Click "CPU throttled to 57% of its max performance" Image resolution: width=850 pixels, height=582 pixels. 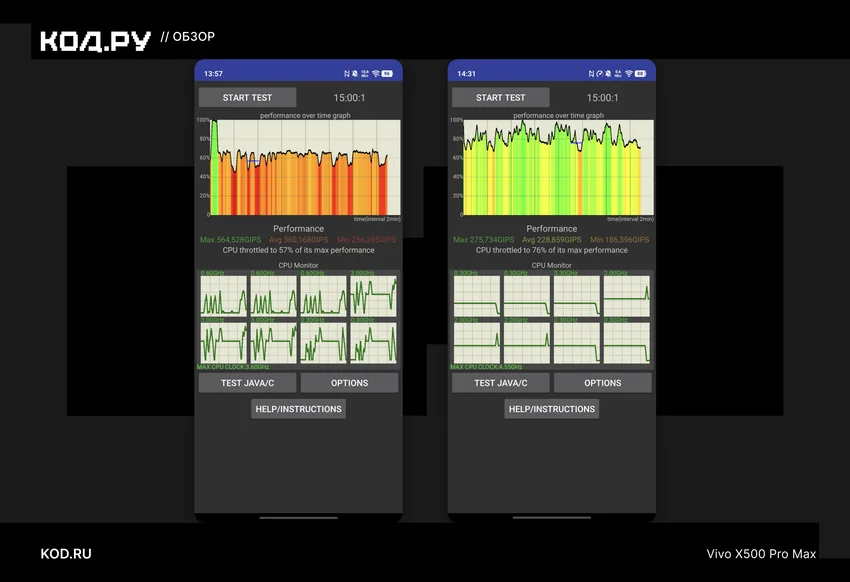(x=298, y=250)
